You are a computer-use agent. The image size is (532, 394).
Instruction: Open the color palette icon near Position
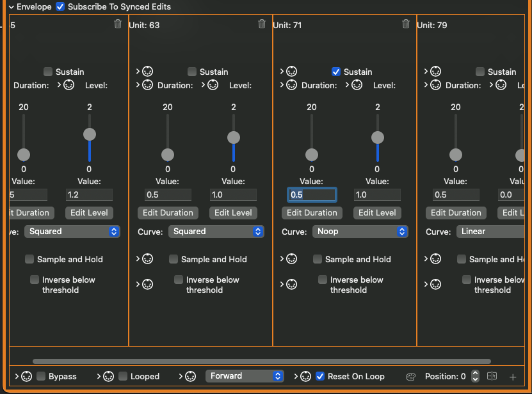[411, 377]
